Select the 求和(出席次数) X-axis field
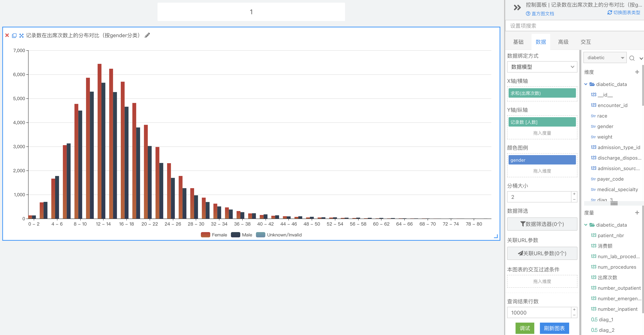 pos(542,93)
